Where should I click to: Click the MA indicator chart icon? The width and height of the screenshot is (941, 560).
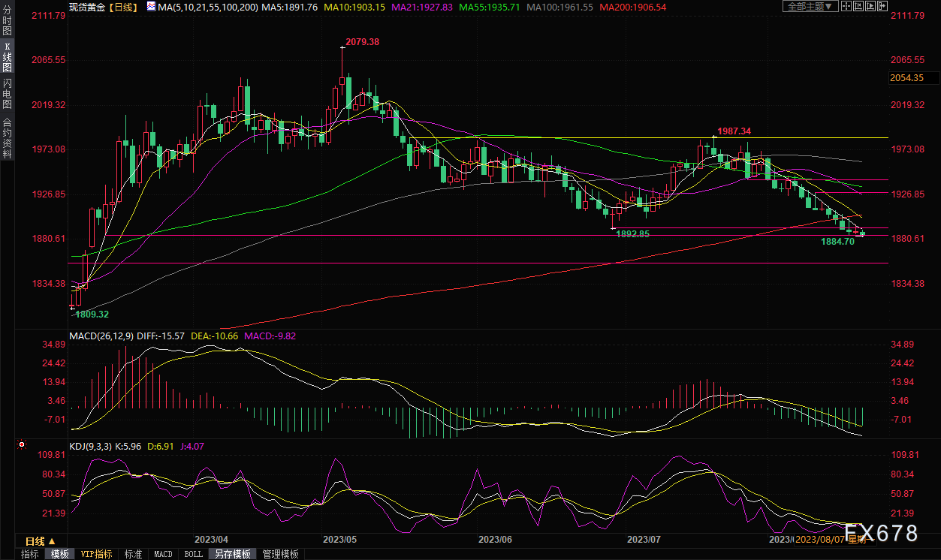coord(152,7)
